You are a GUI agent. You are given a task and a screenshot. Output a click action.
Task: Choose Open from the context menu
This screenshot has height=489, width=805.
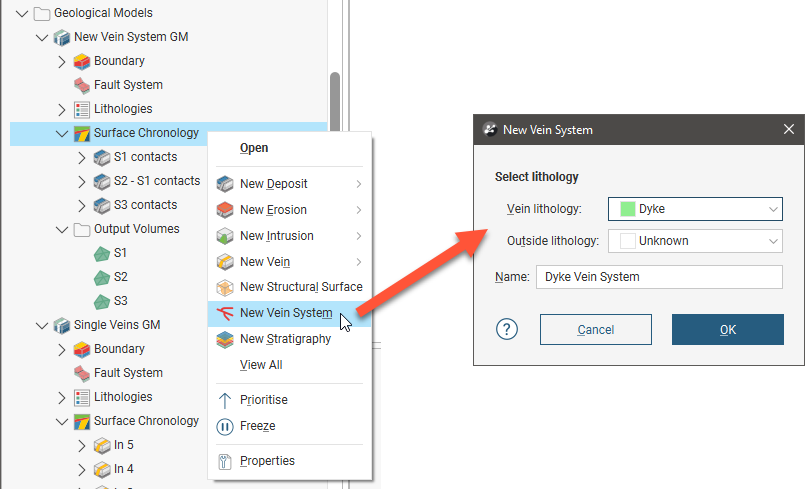pyautogui.click(x=254, y=148)
